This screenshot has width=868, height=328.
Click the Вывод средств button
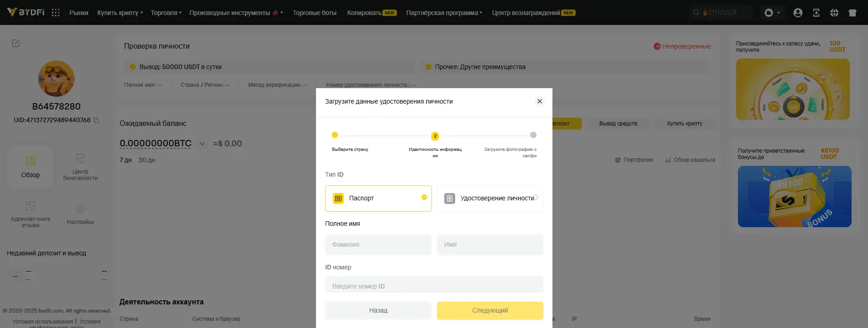pos(618,124)
